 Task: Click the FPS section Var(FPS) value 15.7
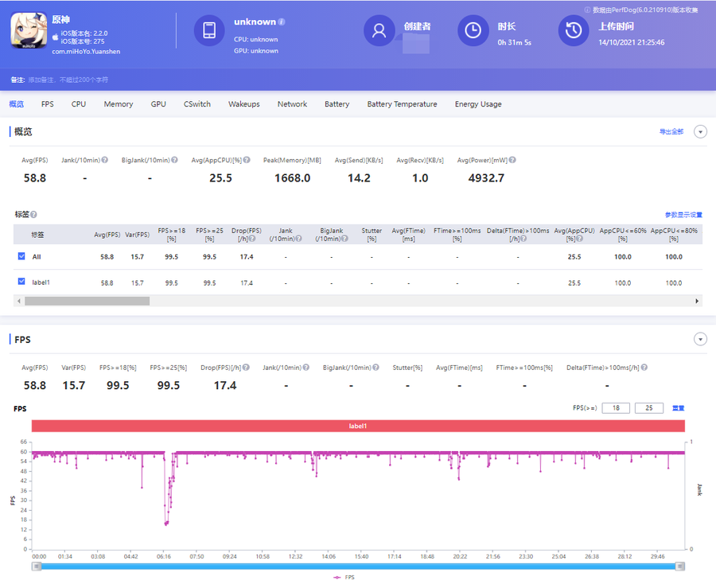(x=74, y=386)
